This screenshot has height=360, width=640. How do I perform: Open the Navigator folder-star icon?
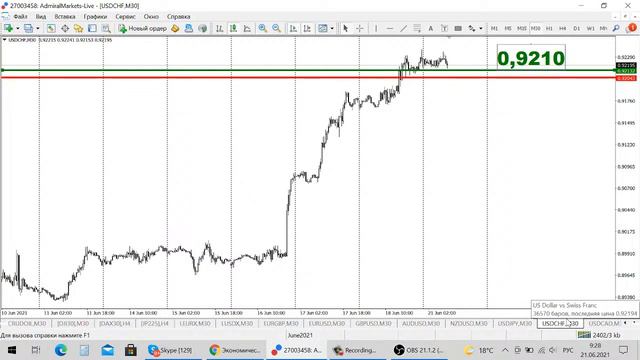(78, 28)
